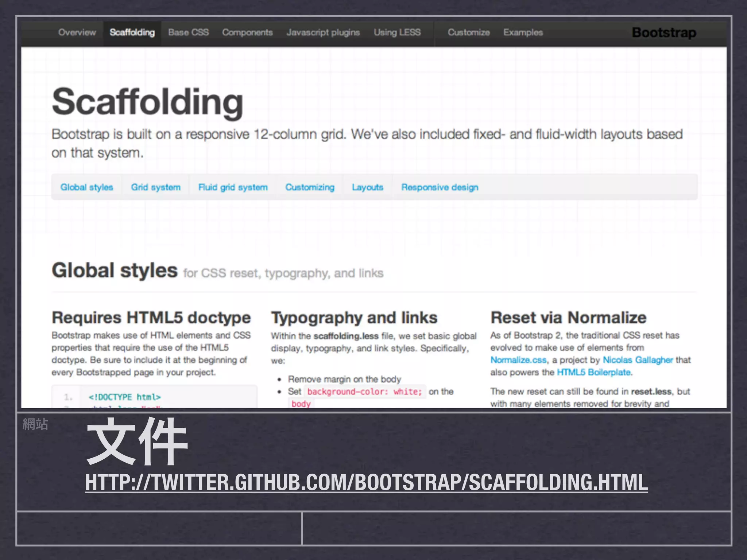Jump to Global styles section
This screenshot has width=747, height=560.
click(x=87, y=187)
